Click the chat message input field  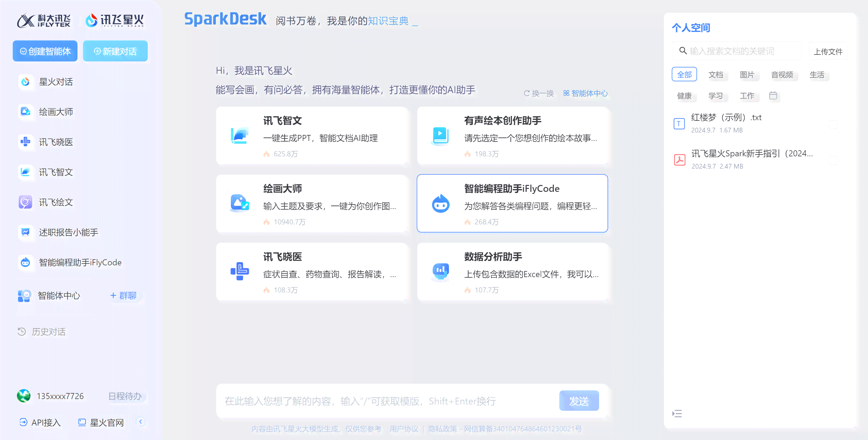pyautogui.click(x=387, y=401)
